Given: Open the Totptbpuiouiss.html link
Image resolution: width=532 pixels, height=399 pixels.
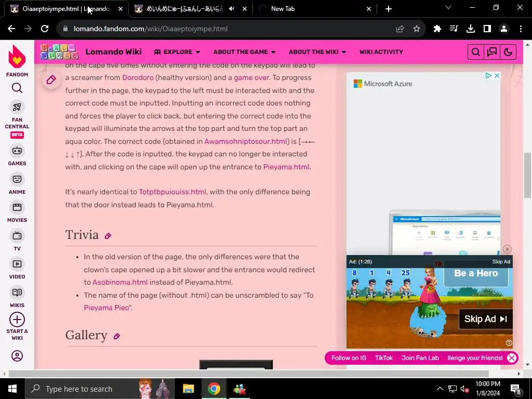Looking at the screenshot, I should pos(172,192).
